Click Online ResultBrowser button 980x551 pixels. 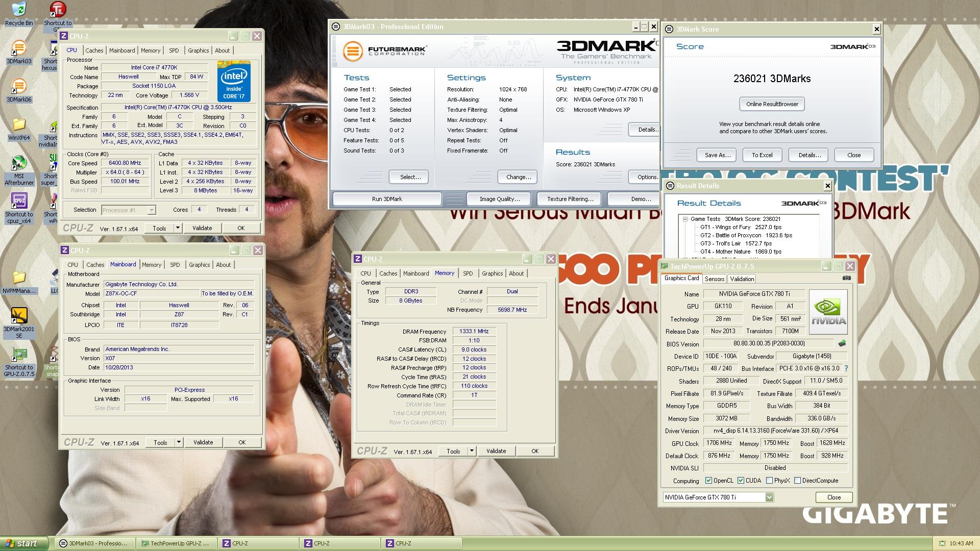point(772,104)
